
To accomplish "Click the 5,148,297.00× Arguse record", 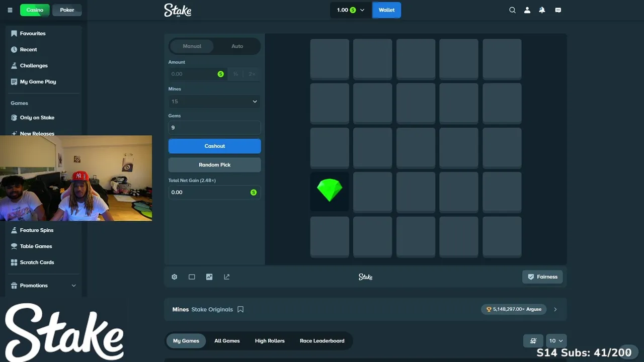I will pos(514,310).
